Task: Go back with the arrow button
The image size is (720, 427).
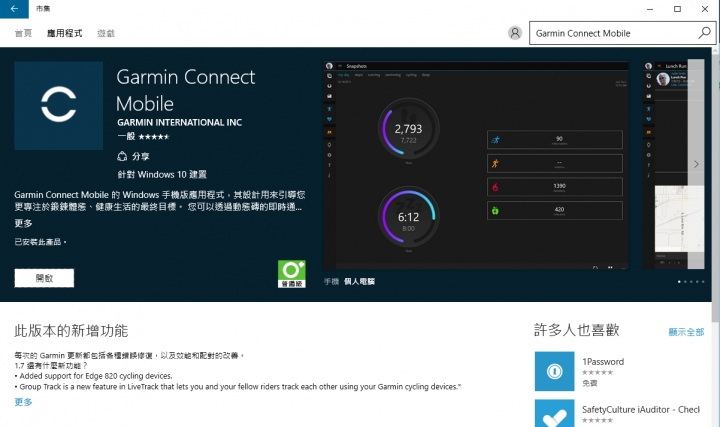Action: point(14,9)
